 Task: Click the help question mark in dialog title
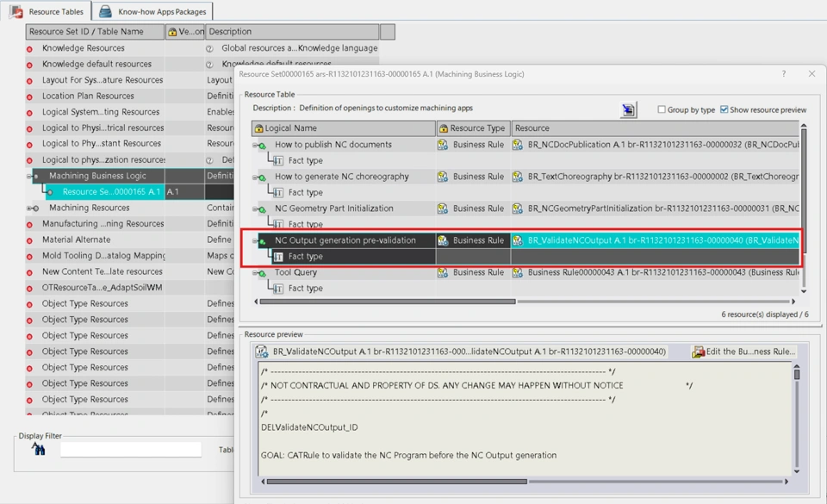(783, 75)
